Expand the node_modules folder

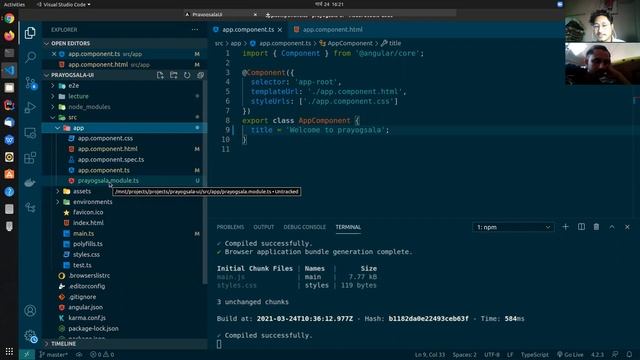53,107
